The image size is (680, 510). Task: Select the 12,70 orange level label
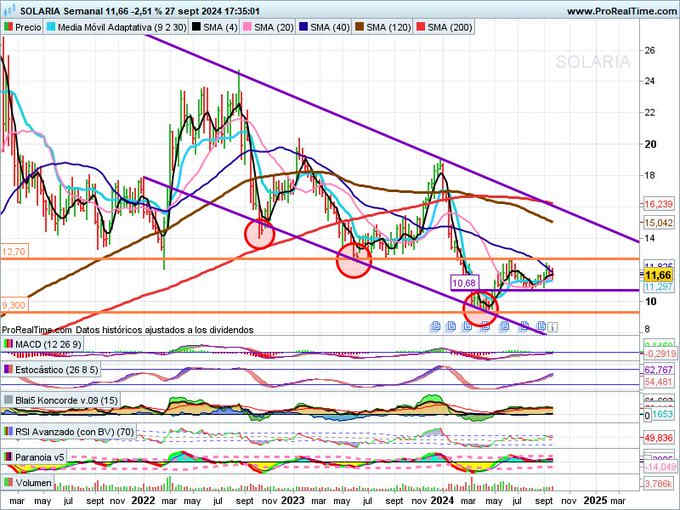tap(14, 252)
